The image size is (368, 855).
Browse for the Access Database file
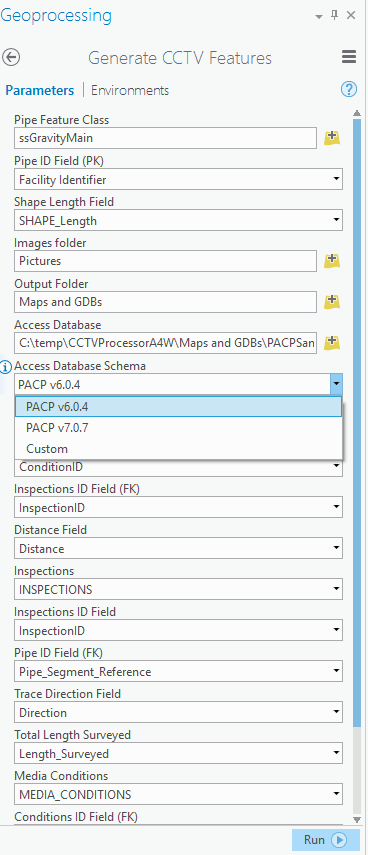[x=332, y=342]
